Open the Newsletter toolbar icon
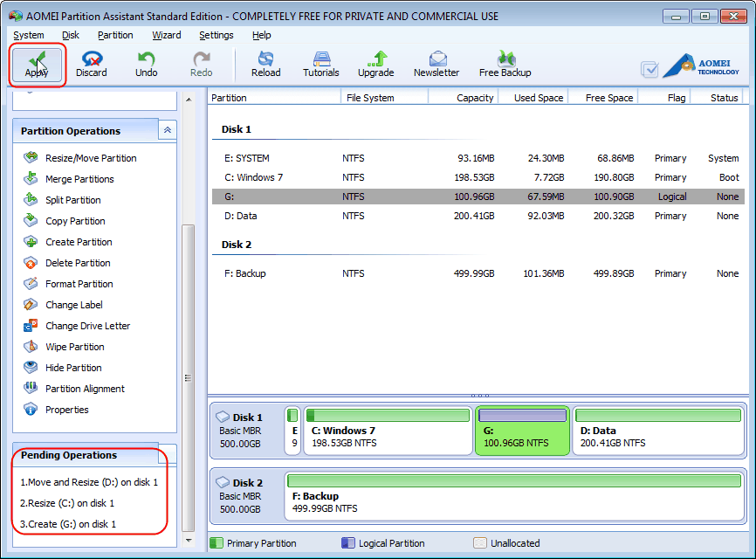Screen dimensions: 756x559 coord(436,65)
